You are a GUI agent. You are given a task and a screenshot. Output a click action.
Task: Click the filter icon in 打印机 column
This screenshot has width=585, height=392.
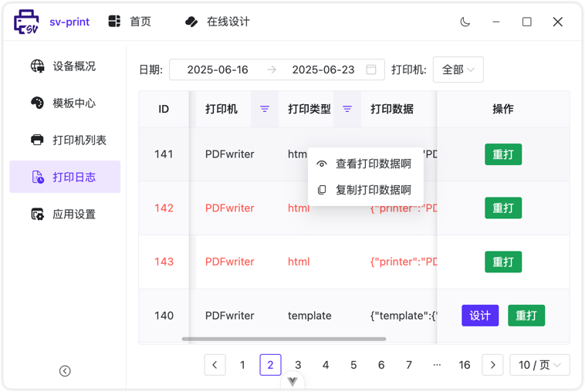265,110
